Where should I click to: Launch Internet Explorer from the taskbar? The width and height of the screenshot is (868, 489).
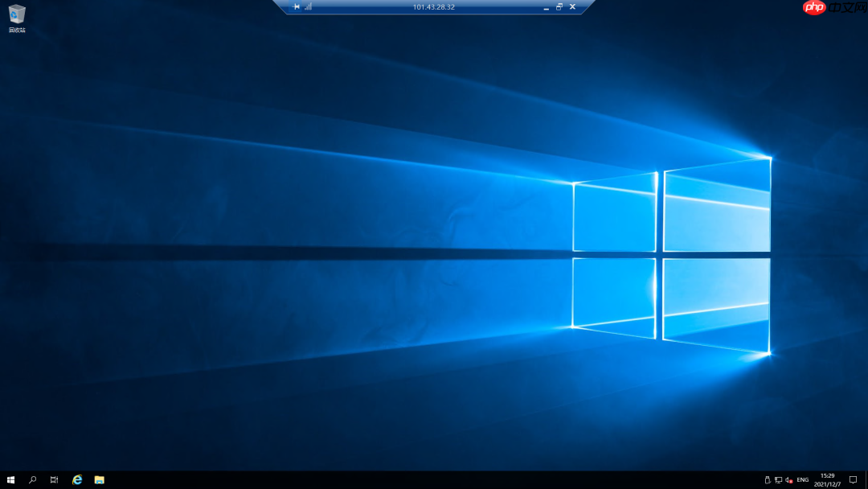[x=77, y=479]
